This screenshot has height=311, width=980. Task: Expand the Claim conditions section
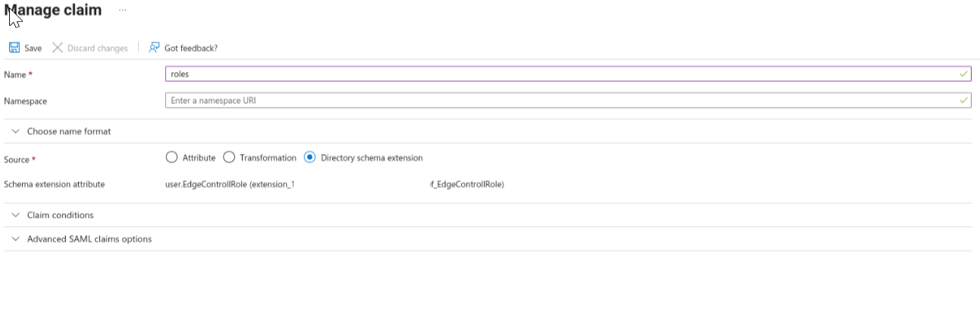tap(61, 215)
